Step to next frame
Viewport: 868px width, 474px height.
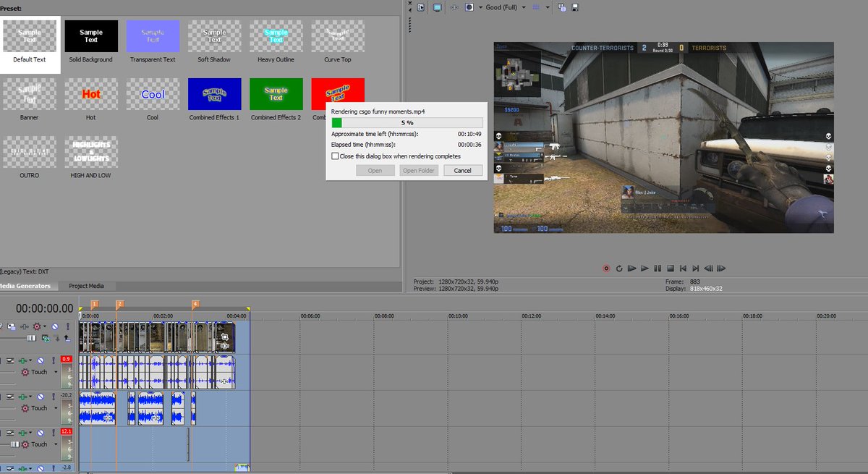click(x=720, y=268)
